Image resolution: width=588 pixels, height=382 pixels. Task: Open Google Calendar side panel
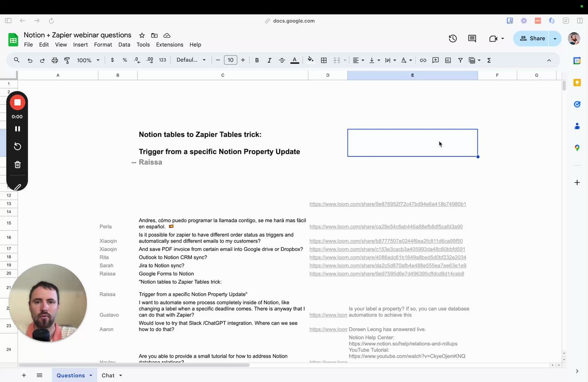point(577,61)
